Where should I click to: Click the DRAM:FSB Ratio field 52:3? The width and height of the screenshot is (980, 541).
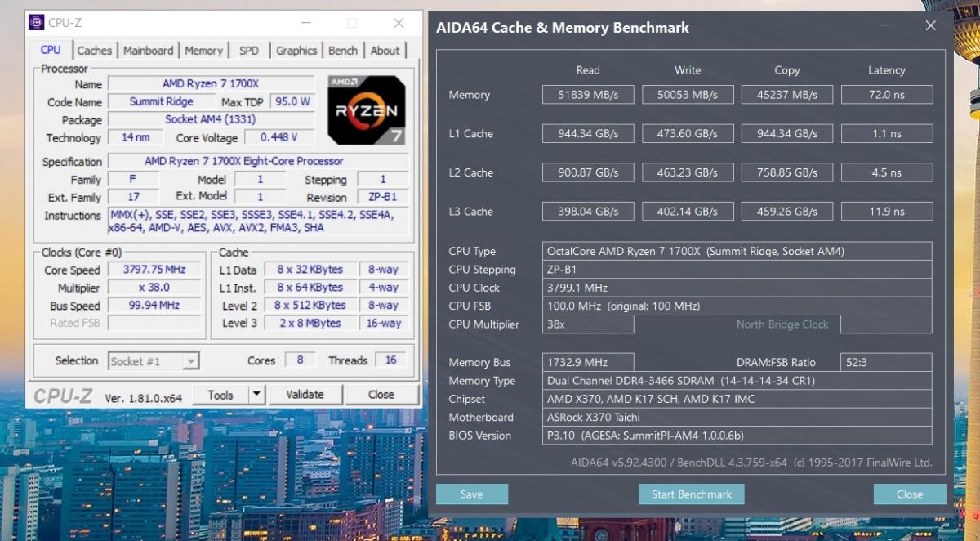pyautogui.click(x=887, y=362)
